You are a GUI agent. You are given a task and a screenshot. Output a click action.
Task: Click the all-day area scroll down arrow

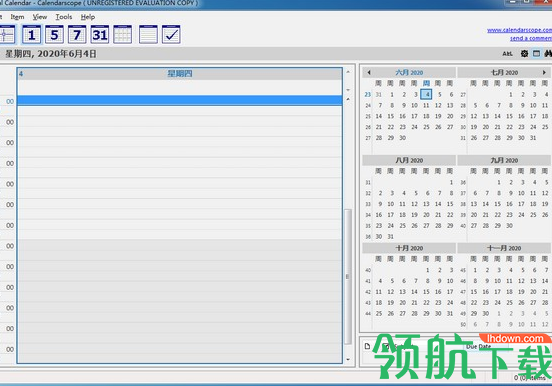point(348,90)
